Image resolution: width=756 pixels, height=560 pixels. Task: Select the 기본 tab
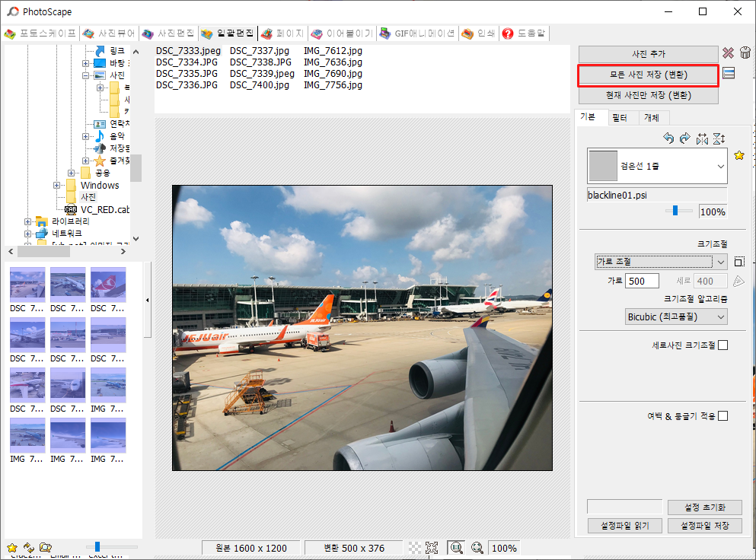[x=587, y=116]
